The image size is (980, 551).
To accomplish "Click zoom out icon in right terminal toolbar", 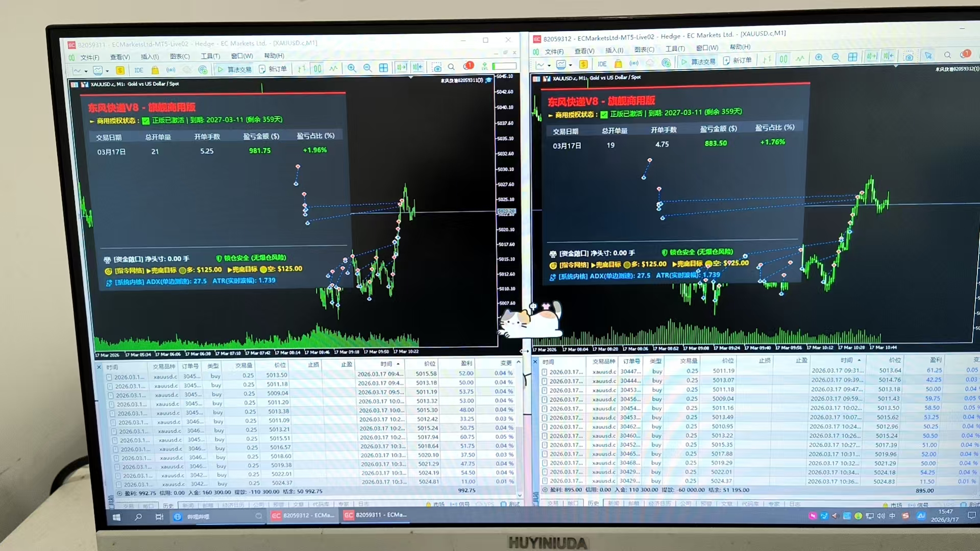I will pos(836,58).
